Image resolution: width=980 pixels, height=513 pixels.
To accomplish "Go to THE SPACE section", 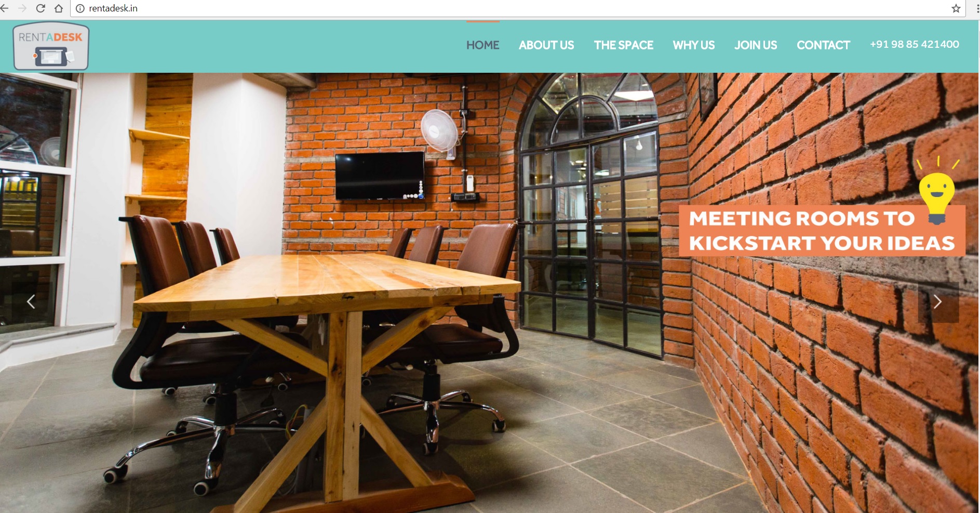I will [623, 45].
